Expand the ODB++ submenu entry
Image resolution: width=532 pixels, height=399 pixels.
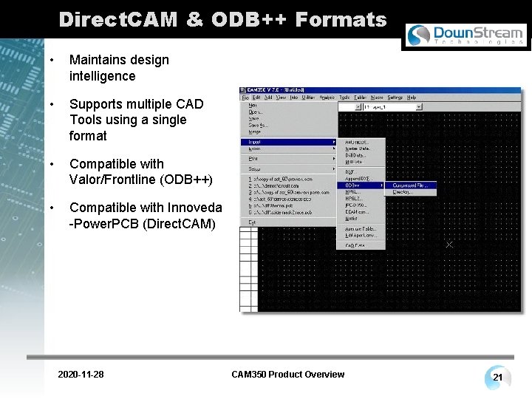tap(361, 185)
